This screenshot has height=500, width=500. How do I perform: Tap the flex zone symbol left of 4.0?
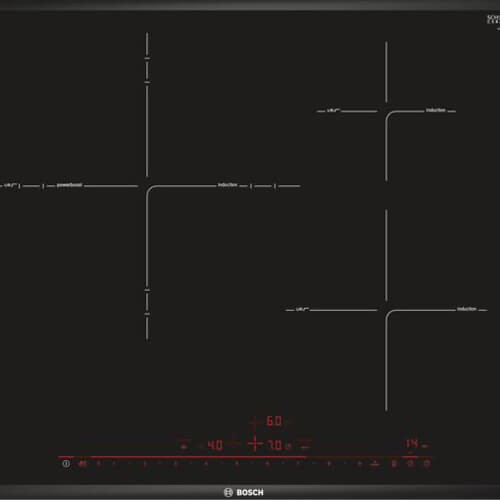(184, 446)
